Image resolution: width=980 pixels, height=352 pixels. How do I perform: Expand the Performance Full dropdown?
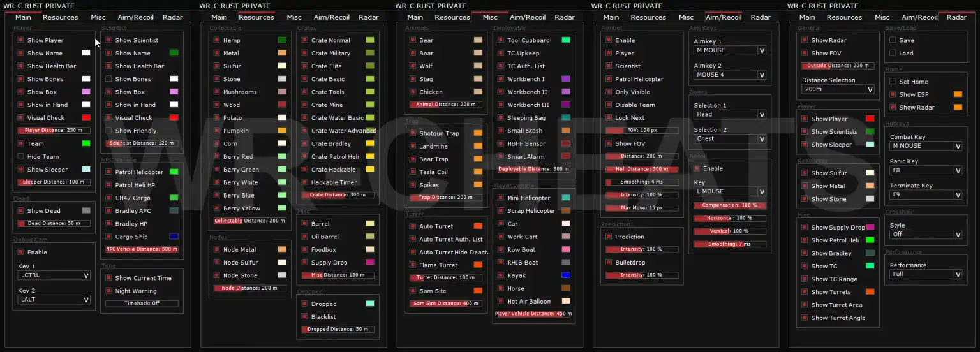[926, 274]
